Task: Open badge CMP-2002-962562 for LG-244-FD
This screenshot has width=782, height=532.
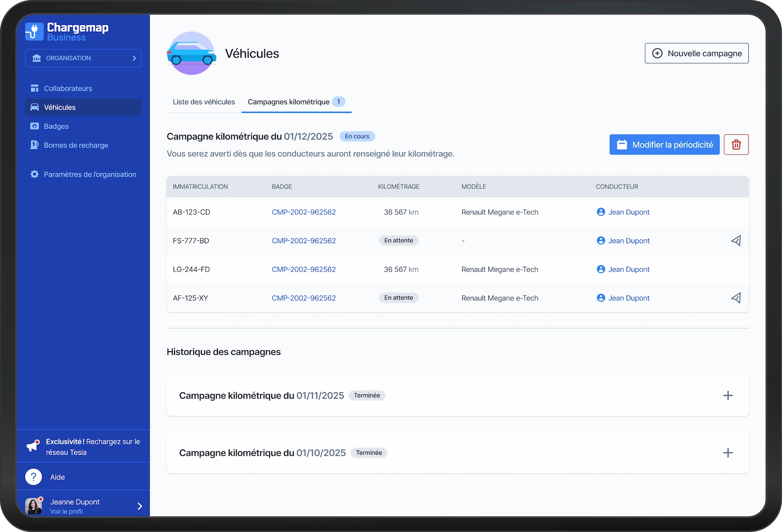Action: (304, 269)
